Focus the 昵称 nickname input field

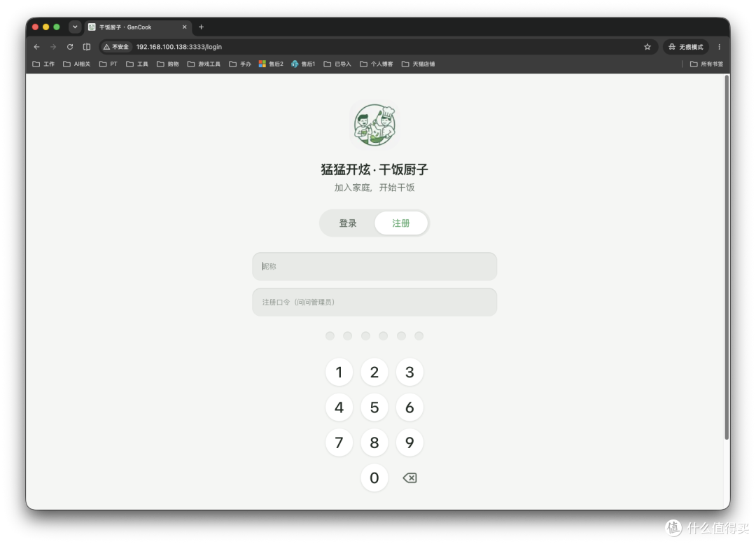374,266
